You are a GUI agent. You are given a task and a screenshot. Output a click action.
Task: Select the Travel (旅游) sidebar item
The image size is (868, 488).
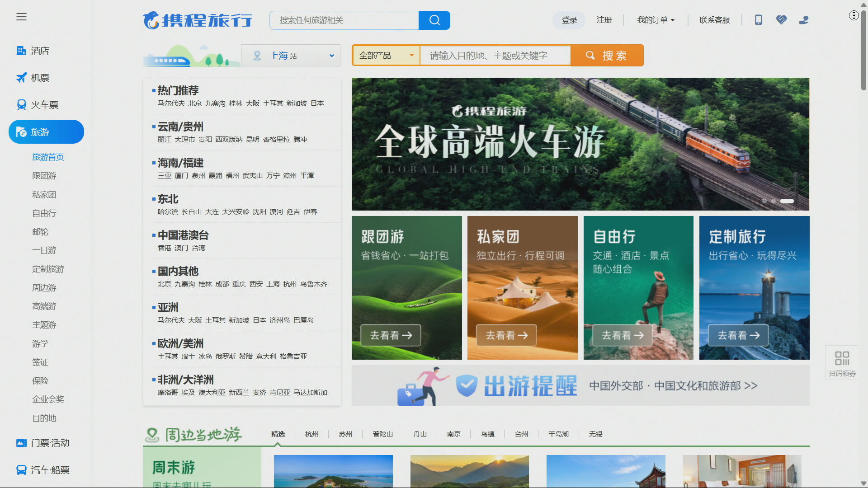tap(46, 132)
